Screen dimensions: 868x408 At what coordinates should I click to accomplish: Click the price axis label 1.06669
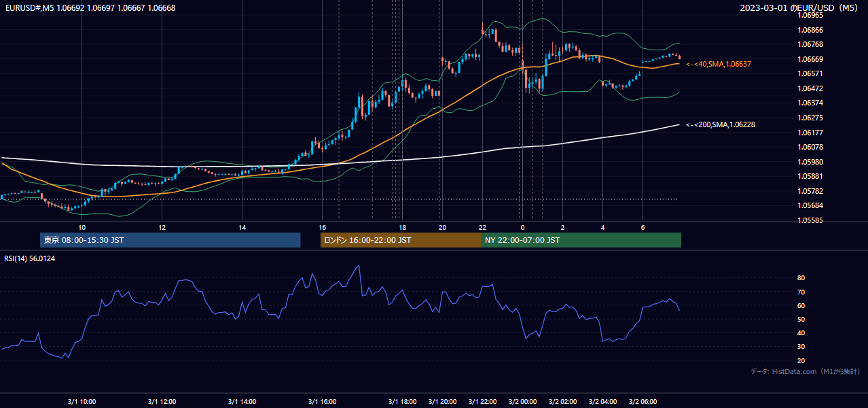pos(810,59)
